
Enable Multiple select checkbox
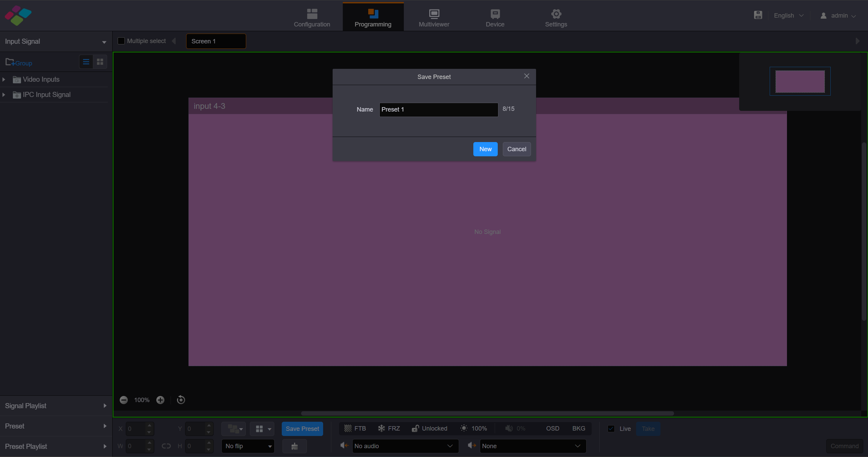pyautogui.click(x=121, y=41)
